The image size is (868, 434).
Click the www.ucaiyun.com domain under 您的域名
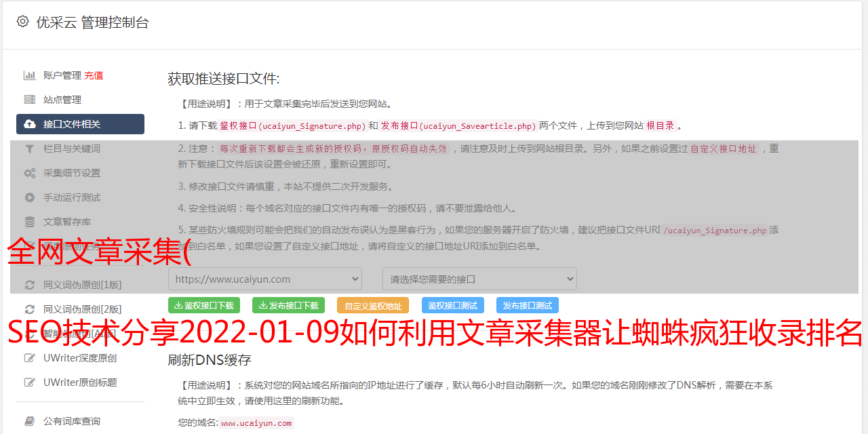click(256, 422)
